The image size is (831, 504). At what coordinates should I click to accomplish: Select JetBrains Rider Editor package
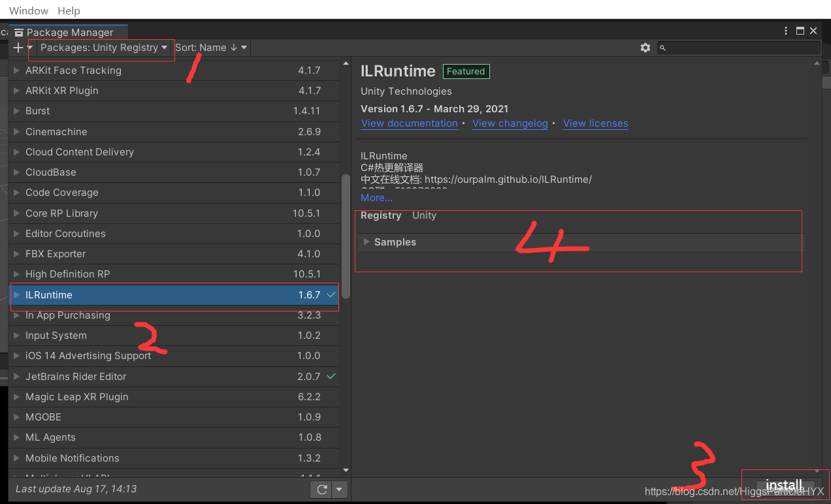tap(174, 377)
